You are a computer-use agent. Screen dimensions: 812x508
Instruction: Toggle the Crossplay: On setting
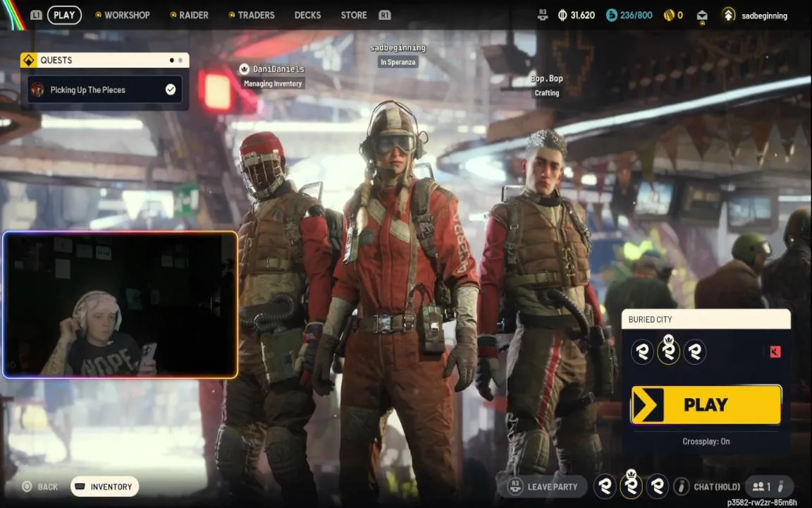[706, 442]
